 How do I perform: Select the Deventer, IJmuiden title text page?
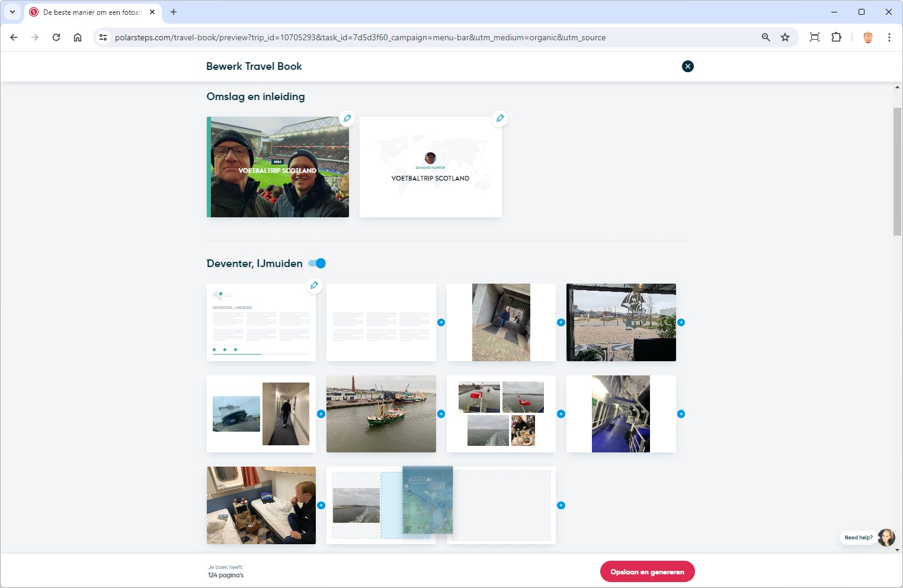261,323
